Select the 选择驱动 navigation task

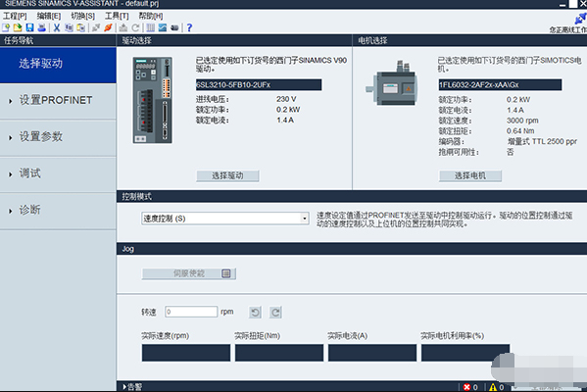click(58, 64)
